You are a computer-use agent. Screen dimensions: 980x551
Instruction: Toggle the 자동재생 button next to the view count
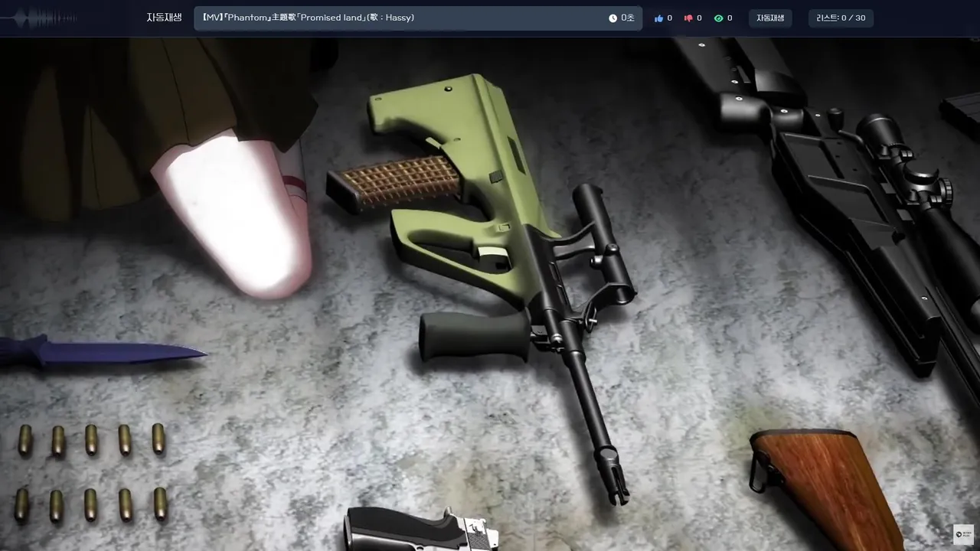click(x=770, y=18)
